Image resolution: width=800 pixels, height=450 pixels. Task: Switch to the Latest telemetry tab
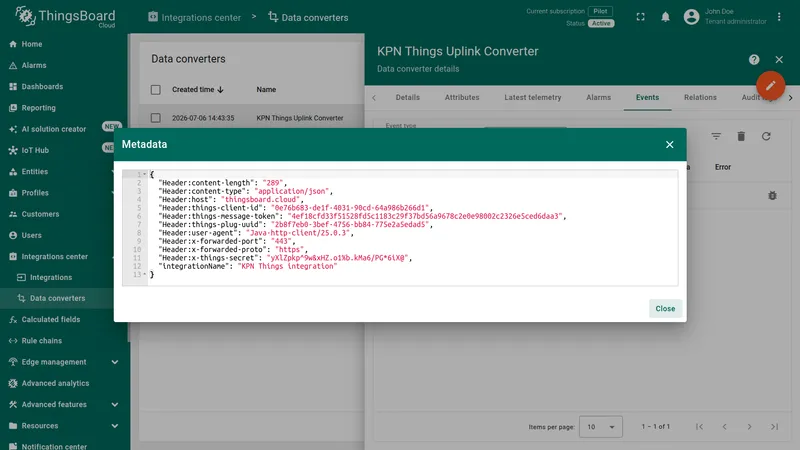point(533,97)
